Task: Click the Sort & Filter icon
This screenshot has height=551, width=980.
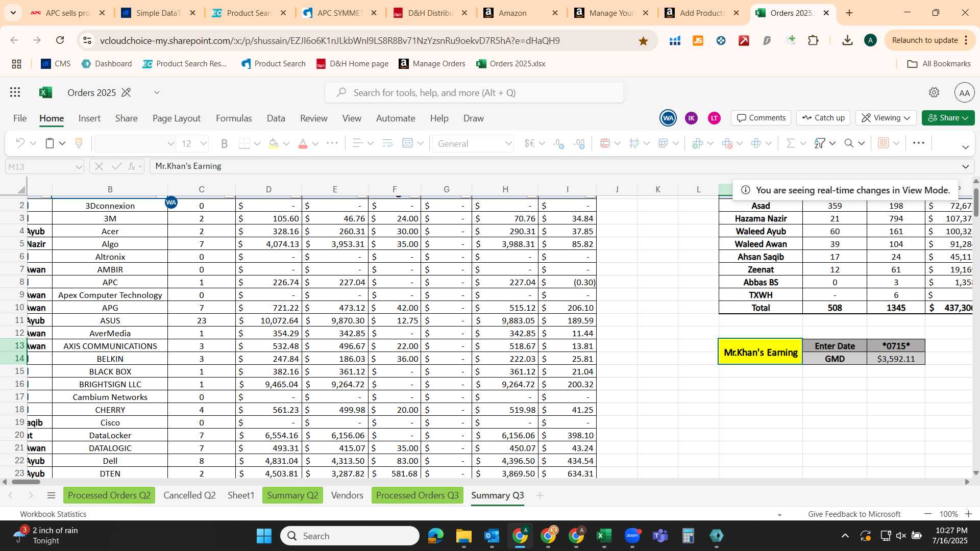Action: 820,143
